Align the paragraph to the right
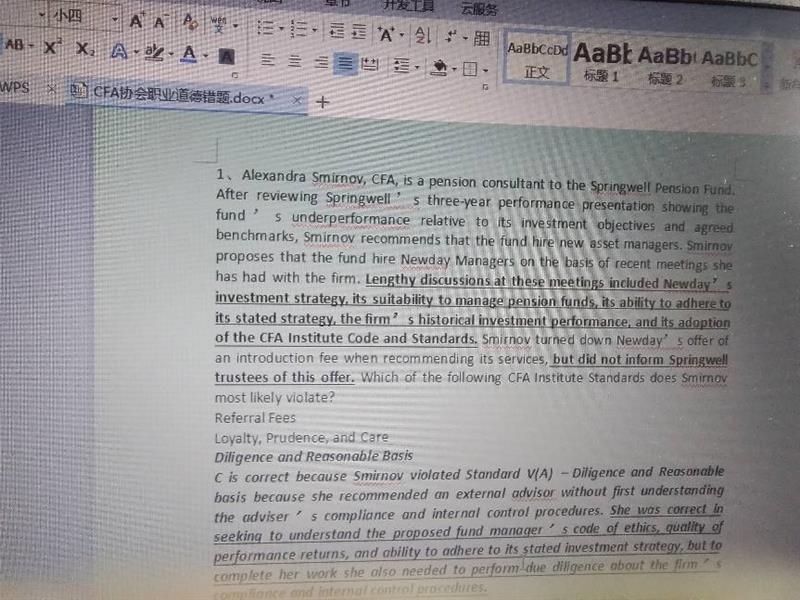This screenshot has height=600, width=800. tap(321, 62)
